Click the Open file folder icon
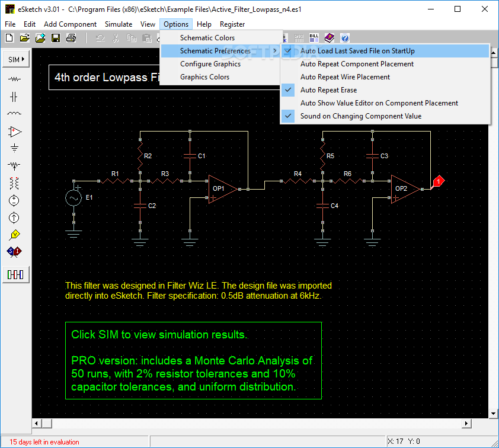Screen dimensions: 499x448 pos(24,38)
